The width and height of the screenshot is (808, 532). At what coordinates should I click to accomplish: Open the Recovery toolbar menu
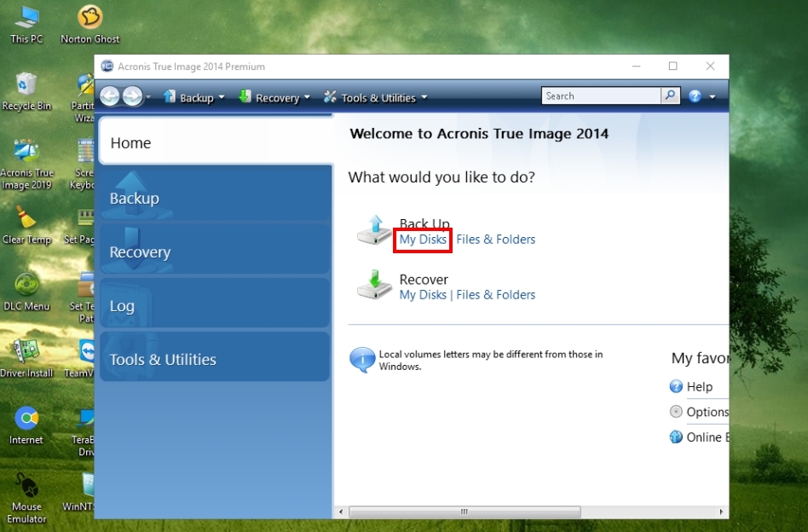click(274, 97)
